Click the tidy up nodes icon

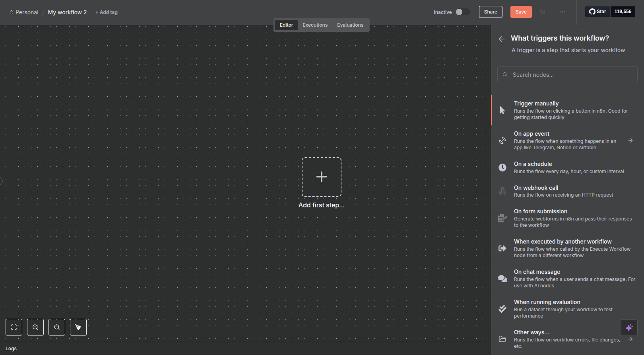tap(78, 327)
